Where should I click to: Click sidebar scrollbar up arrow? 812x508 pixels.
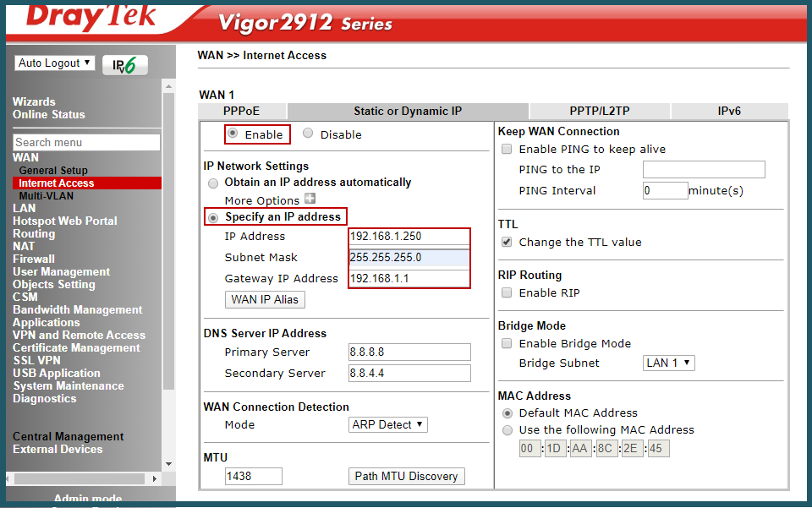point(169,86)
